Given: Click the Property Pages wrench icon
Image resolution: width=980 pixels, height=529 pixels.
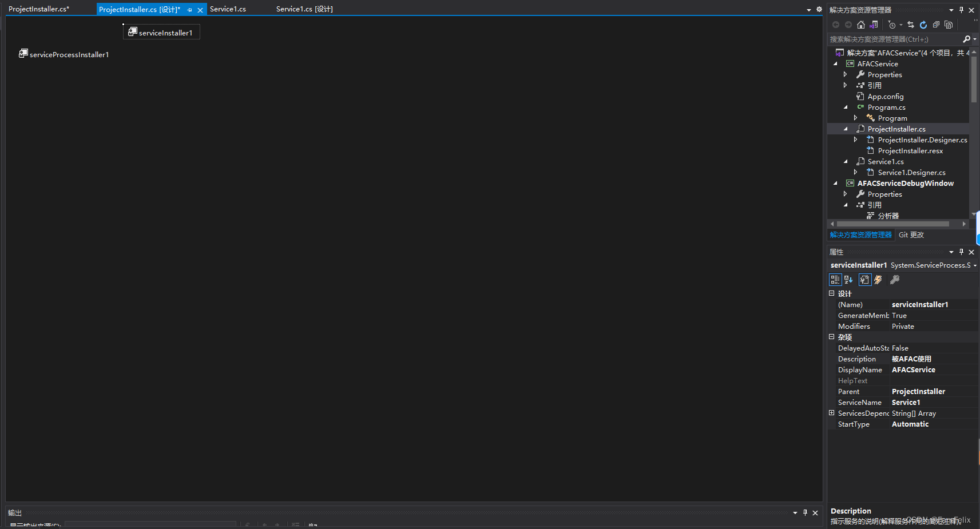Looking at the screenshot, I should point(895,280).
